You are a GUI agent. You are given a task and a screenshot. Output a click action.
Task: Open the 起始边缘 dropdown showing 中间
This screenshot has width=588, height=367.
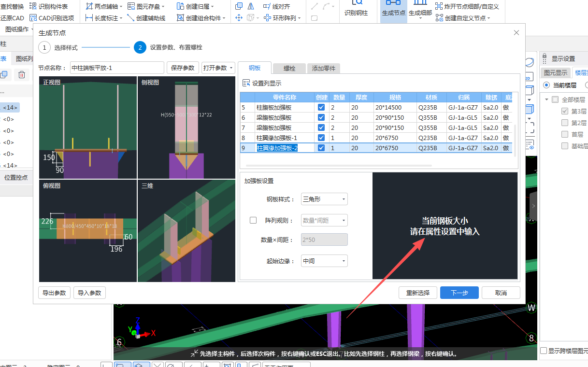click(324, 261)
